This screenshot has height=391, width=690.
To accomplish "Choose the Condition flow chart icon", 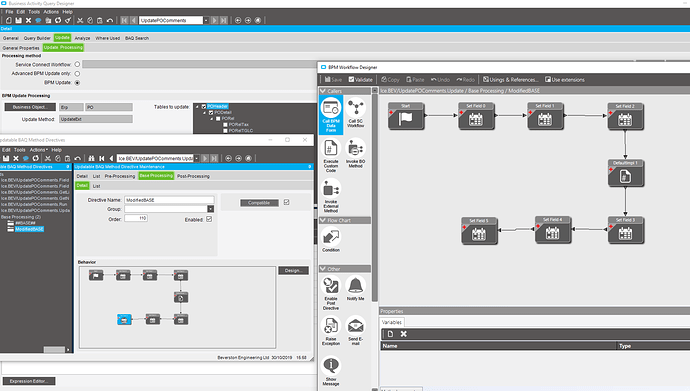I will point(330,237).
